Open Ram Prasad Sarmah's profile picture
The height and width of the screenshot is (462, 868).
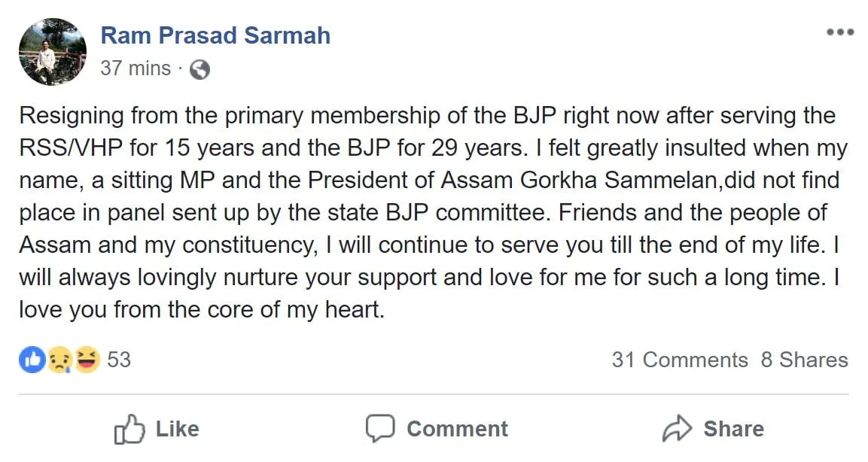click(x=53, y=52)
